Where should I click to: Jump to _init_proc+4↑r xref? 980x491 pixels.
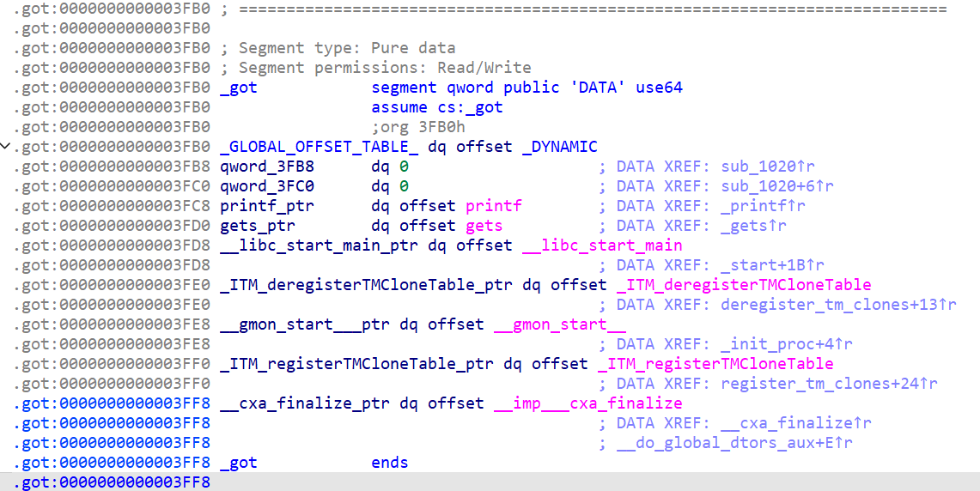[786, 344]
